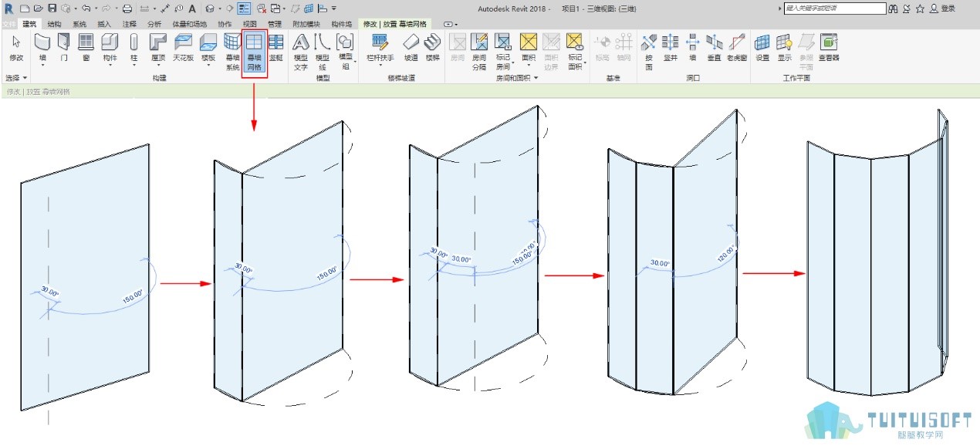The width and height of the screenshot is (980, 446).
Task: Switch to the 结构 ribbon tab
Action: [x=54, y=24]
